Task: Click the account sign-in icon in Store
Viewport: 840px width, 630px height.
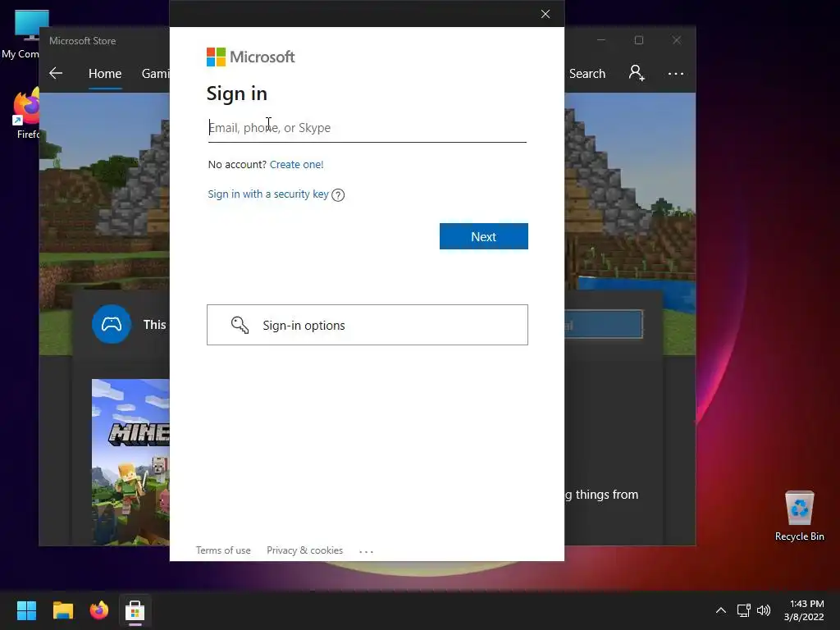Action: [x=637, y=73]
